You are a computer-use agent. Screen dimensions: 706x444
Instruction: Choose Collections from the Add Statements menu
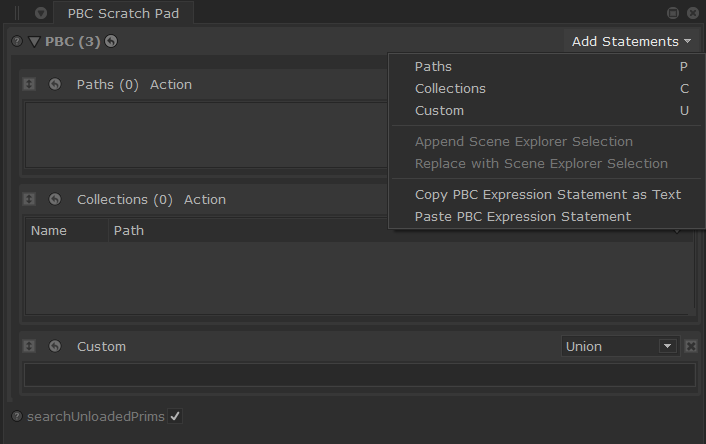pos(450,89)
